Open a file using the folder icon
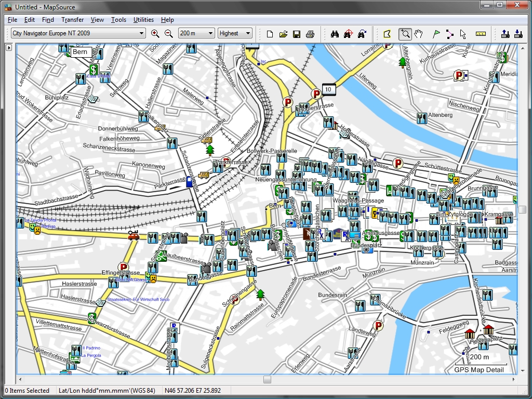Image resolution: width=532 pixels, height=399 pixels. [283, 34]
